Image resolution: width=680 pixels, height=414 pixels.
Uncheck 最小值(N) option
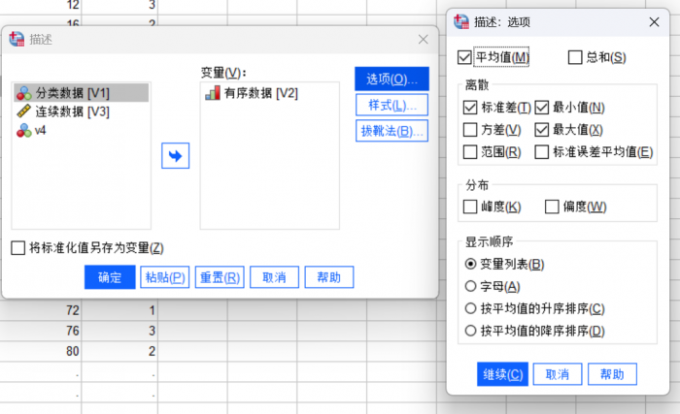[x=542, y=108]
